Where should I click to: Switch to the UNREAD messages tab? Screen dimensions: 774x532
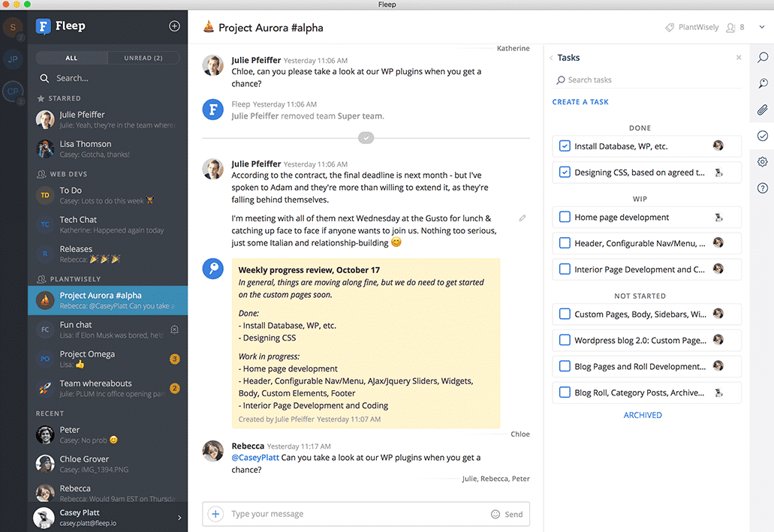pyautogui.click(x=143, y=57)
